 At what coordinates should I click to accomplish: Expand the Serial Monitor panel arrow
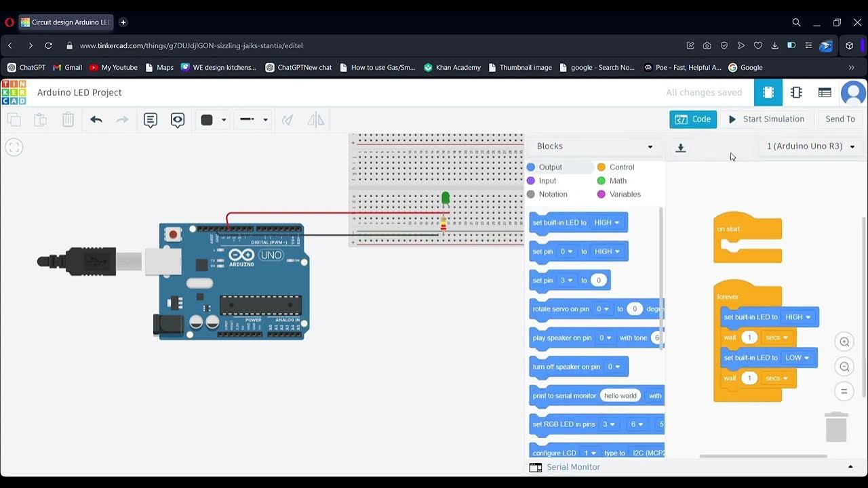pos(850,467)
